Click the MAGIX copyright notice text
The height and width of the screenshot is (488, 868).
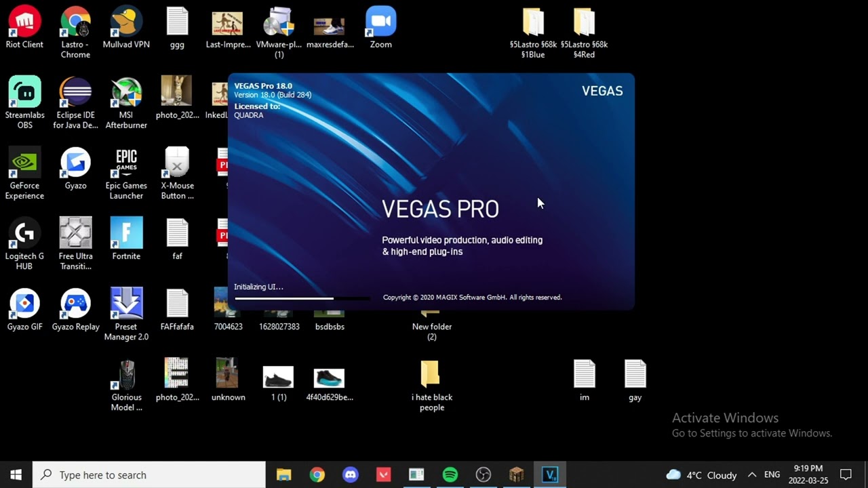coord(472,297)
